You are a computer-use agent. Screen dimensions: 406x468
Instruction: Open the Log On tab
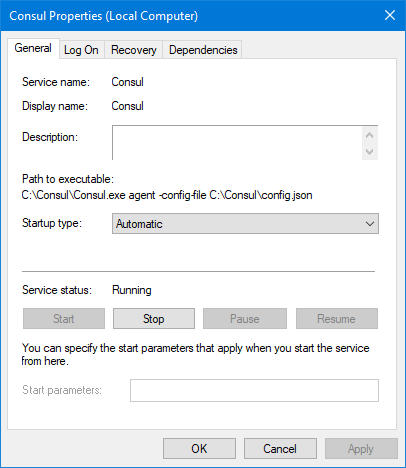(x=81, y=50)
